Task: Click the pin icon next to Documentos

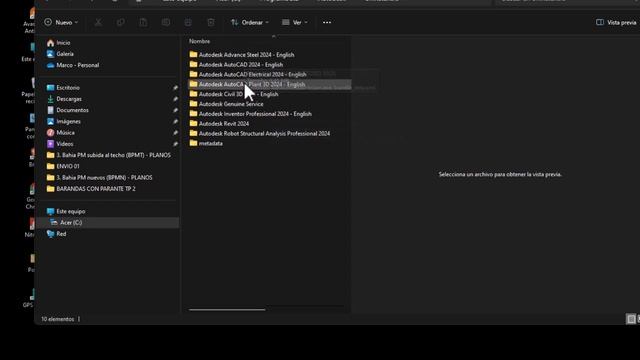Action: 175,110
